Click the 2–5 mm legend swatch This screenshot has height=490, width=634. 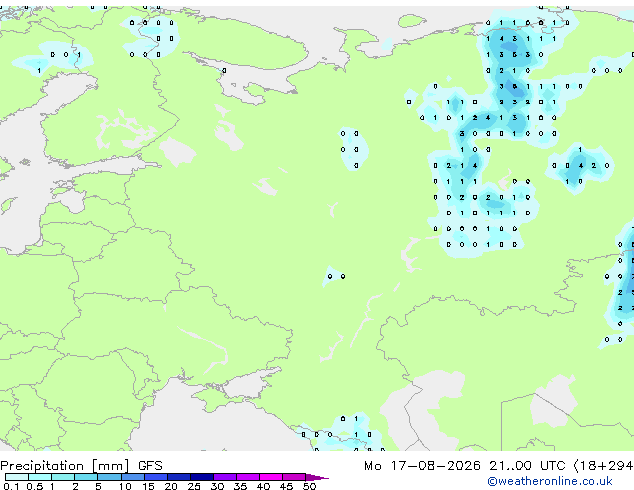click(86, 477)
